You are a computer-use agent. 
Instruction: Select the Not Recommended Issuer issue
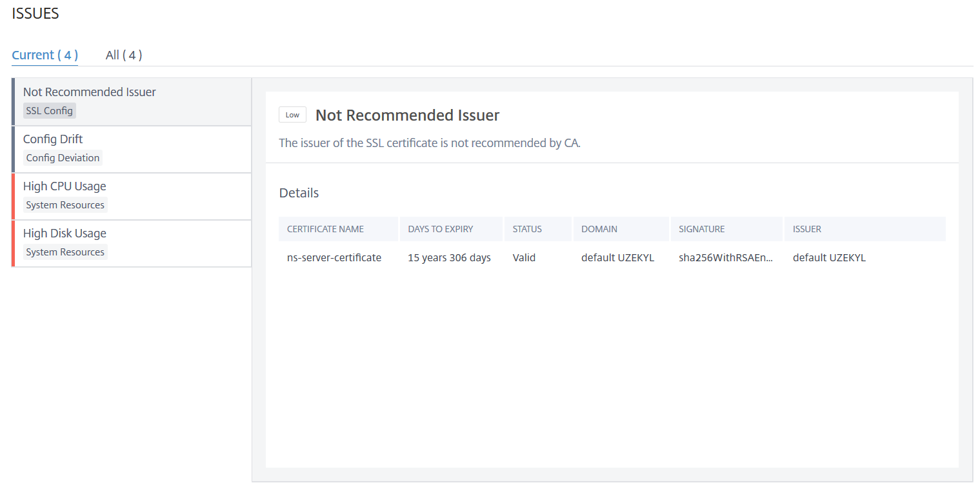point(132,102)
